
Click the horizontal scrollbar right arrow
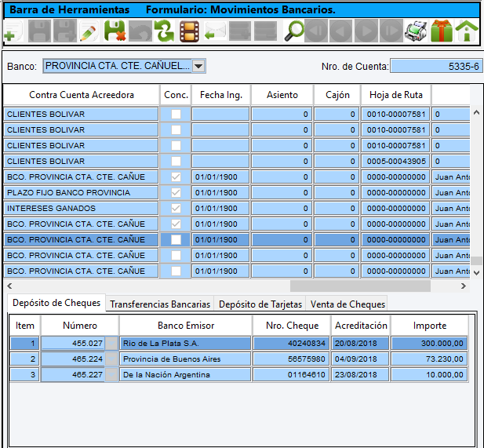pos(464,286)
